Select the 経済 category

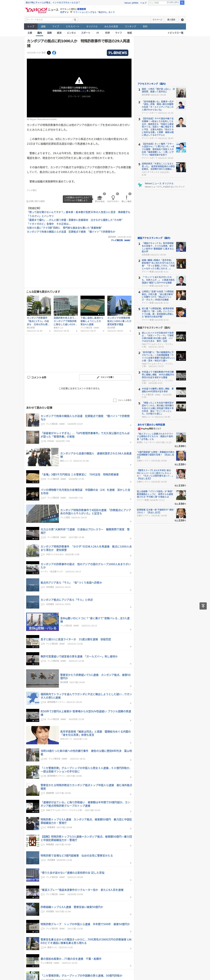pyautogui.click(x=59, y=33)
